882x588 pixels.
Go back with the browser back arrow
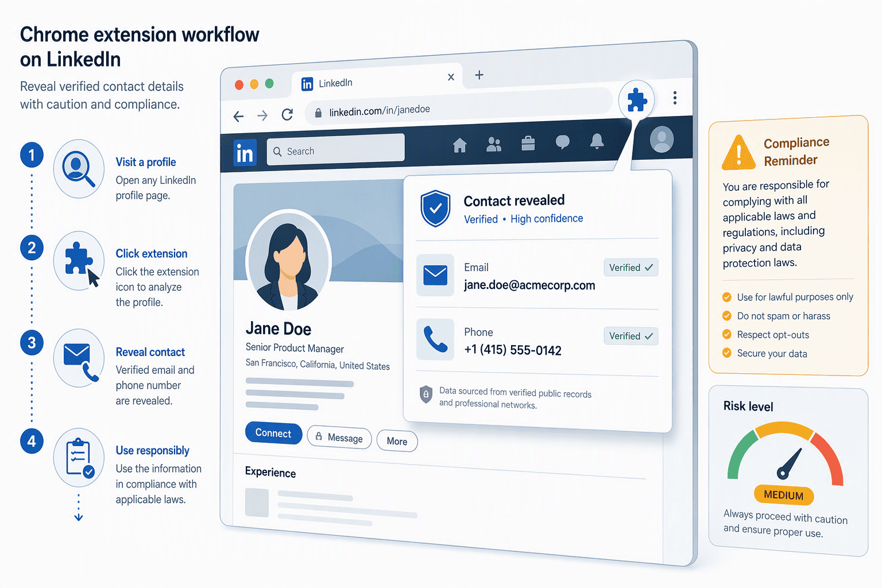(239, 117)
